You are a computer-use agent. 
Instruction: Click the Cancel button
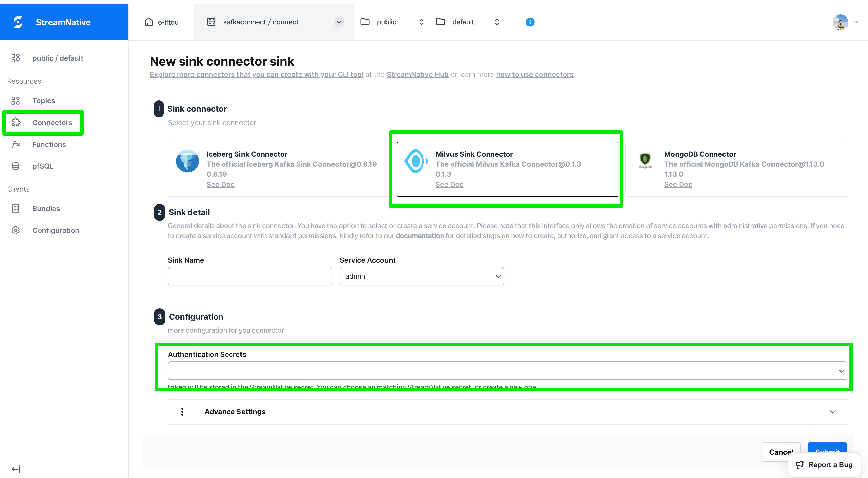click(781, 452)
